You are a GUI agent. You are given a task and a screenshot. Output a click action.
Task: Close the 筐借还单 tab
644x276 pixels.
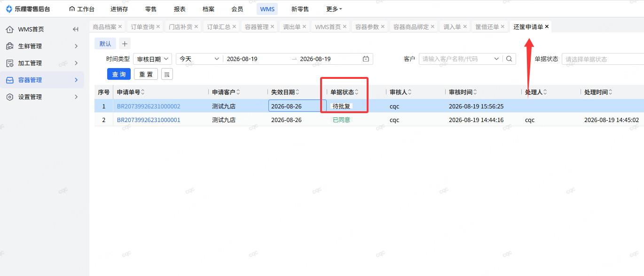[x=503, y=27]
